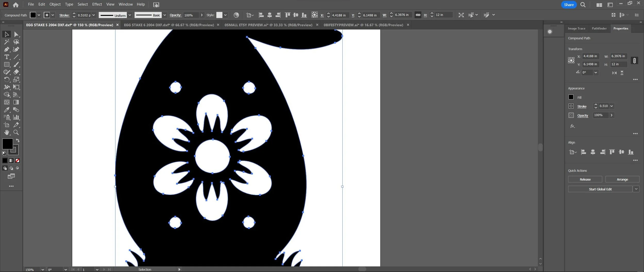Image resolution: width=644 pixels, height=272 pixels.
Task: Switch to the Pathfinder tab
Action: click(x=599, y=28)
